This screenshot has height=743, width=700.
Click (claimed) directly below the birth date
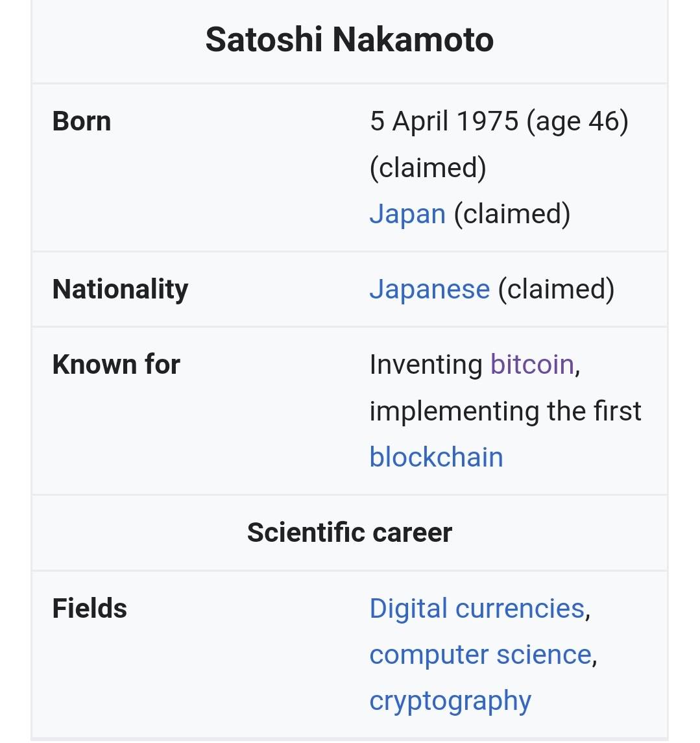coord(428,167)
